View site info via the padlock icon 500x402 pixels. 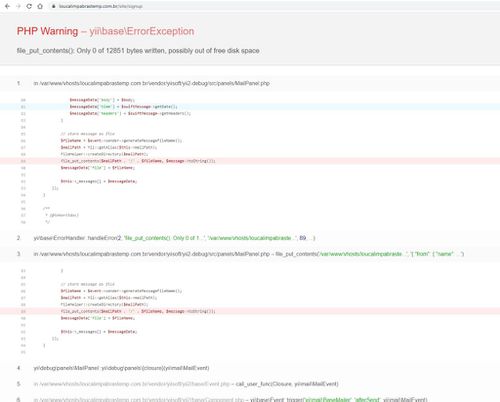[53, 6]
